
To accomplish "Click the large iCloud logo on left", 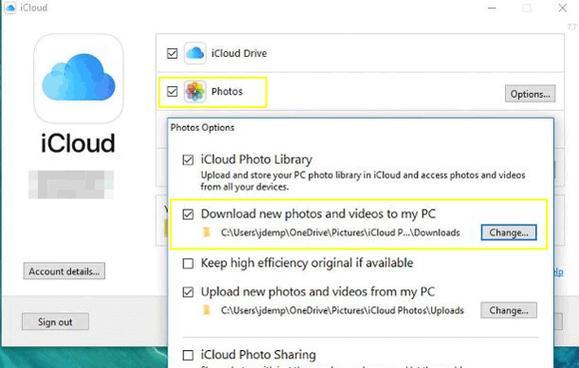I will point(78,78).
